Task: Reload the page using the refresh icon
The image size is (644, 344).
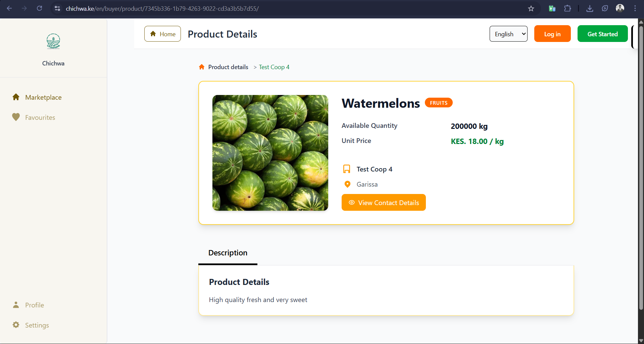Action: (x=40, y=8)
